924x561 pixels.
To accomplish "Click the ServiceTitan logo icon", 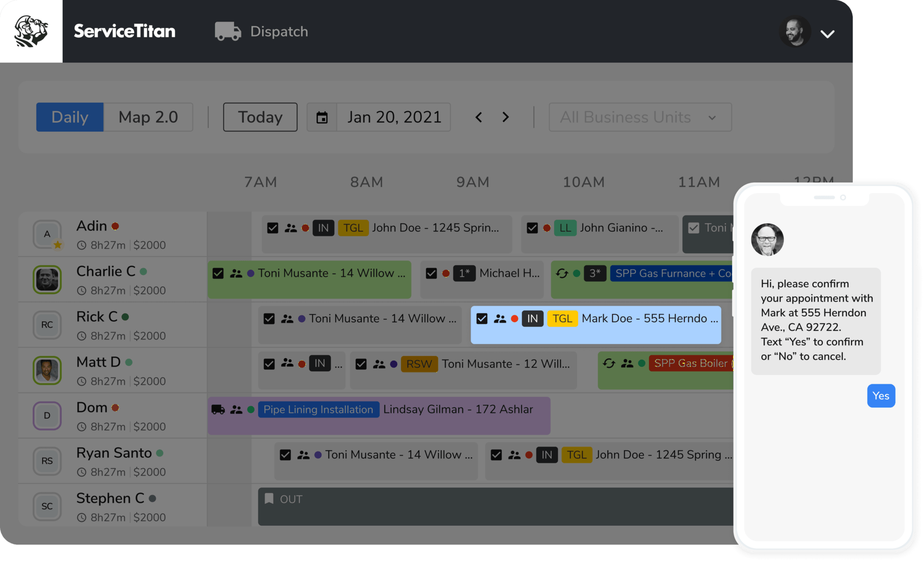I will [31, 31].
